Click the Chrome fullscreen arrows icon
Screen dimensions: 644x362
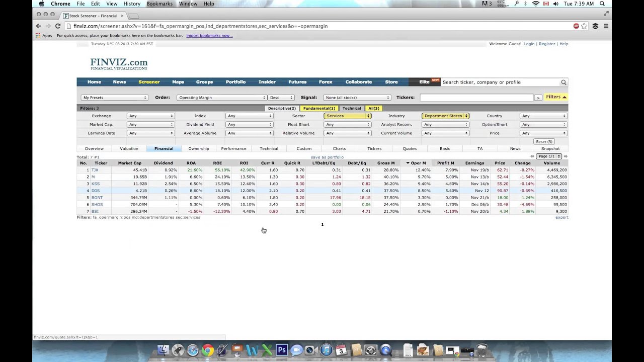click(606, 14)
